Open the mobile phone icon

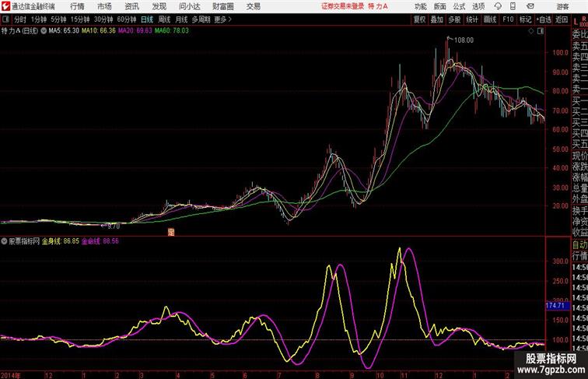tap(513, 6)
